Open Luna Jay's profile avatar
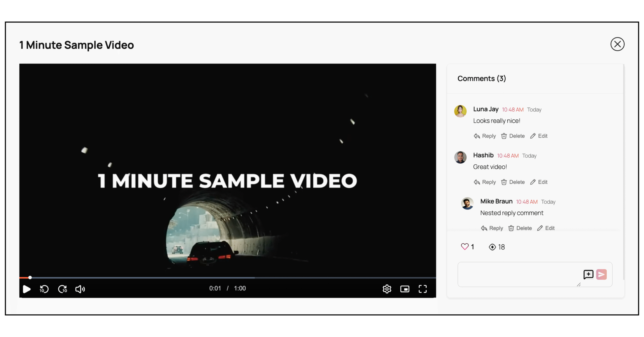The width and height of the screenshot is (644, 337). pos(460,111)
